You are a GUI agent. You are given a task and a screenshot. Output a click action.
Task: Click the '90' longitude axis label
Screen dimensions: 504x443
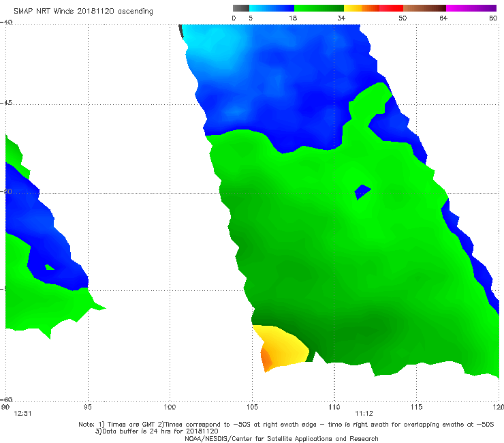(5, 408)
